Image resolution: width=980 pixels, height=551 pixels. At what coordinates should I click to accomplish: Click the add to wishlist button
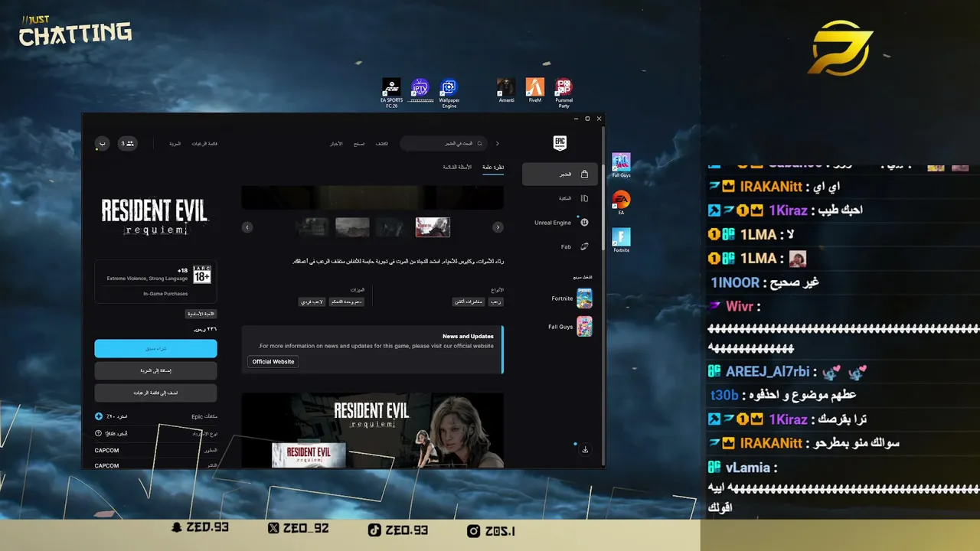(155, 393)
